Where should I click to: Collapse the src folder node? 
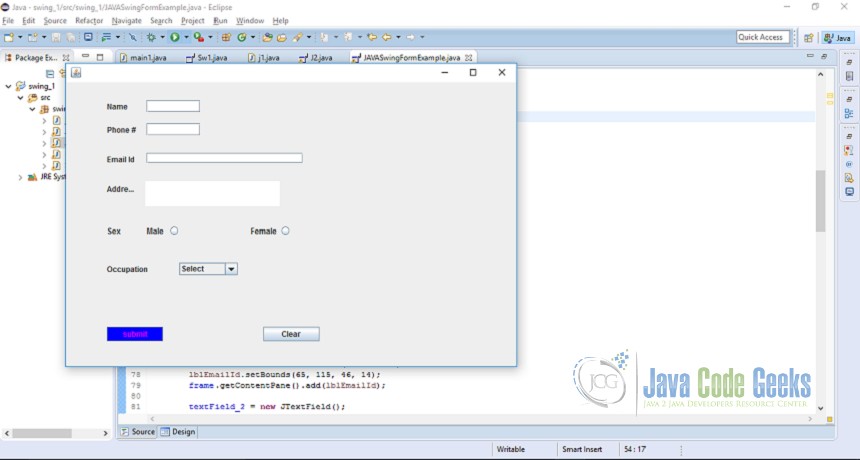[20, 98]
